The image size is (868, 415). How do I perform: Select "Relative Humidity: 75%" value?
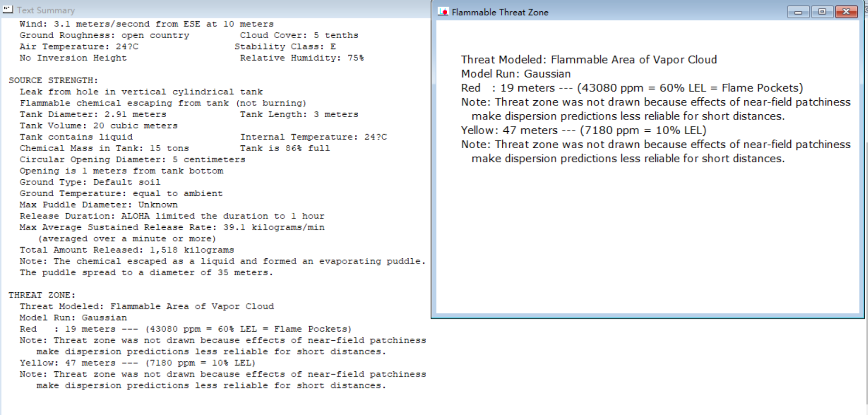(302, 58)
